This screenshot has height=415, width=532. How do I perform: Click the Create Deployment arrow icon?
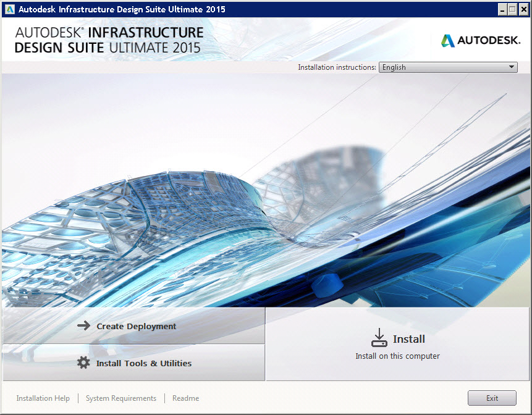click(83, 326)
